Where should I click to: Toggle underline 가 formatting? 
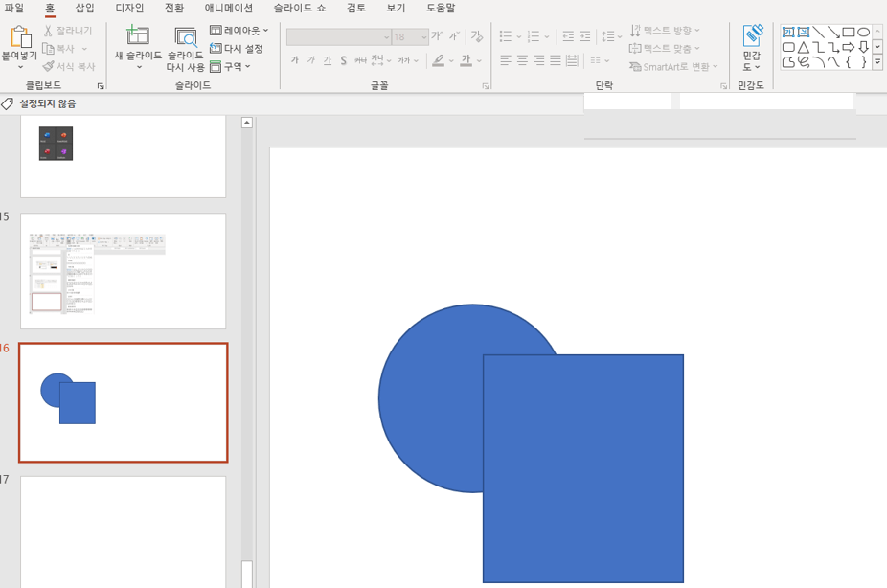pyautogui.click(x=328, y=60)
